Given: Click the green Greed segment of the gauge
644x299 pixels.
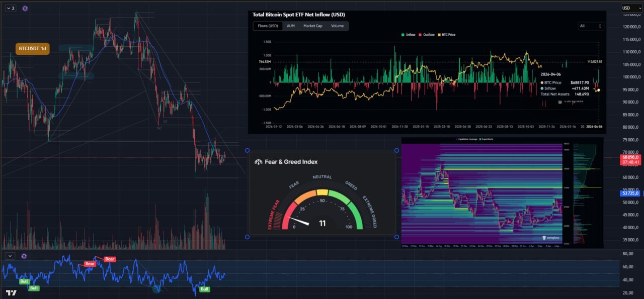Looking at the screenshot, I should pos(352,201).
